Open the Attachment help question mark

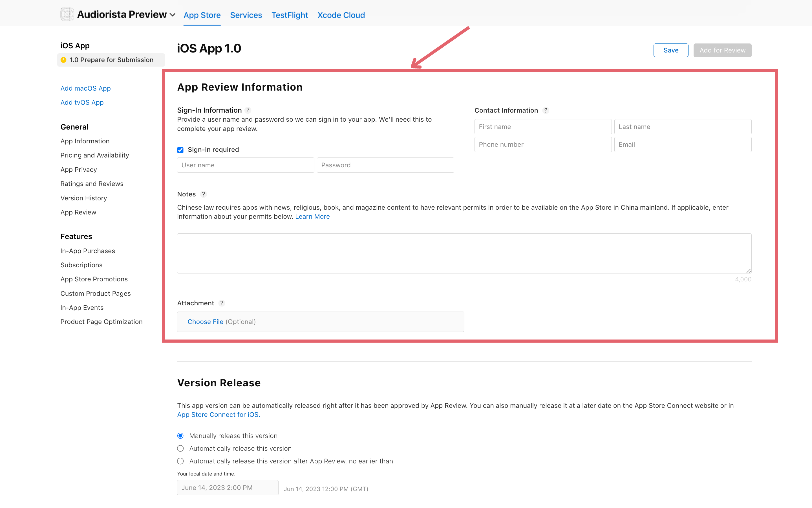(221, 303)
